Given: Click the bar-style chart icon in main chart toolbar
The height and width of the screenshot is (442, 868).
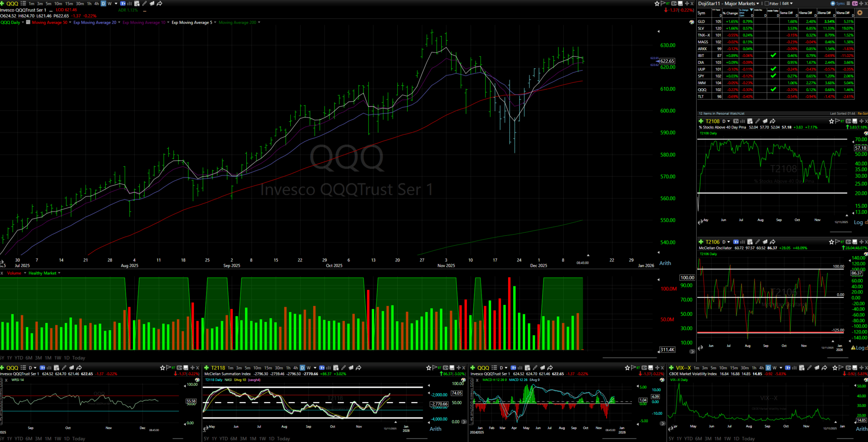Looking at the screenshot, I should tap(129, 4).
